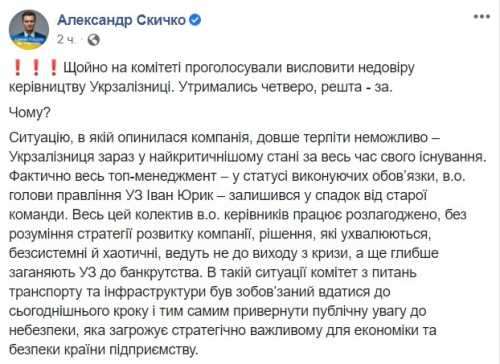
Task: Click the first red exclamation mark emoji
Action: [x=18, y=67]
